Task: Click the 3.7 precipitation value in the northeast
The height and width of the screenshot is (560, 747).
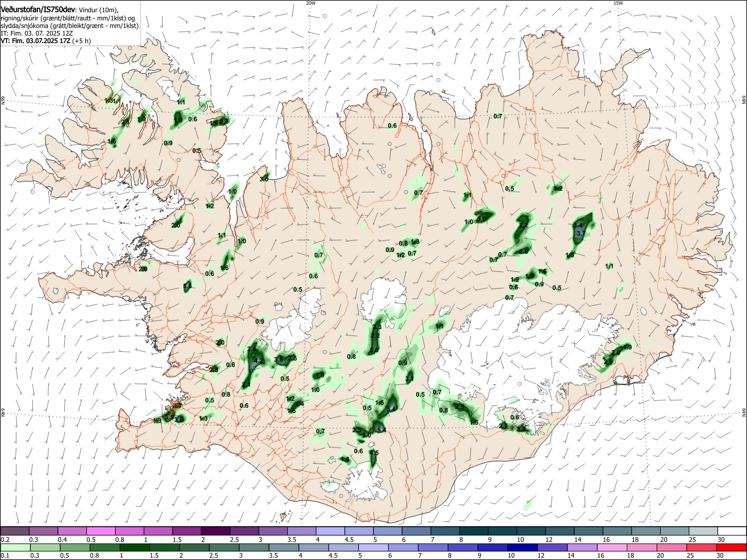Action: click(581, 233)
